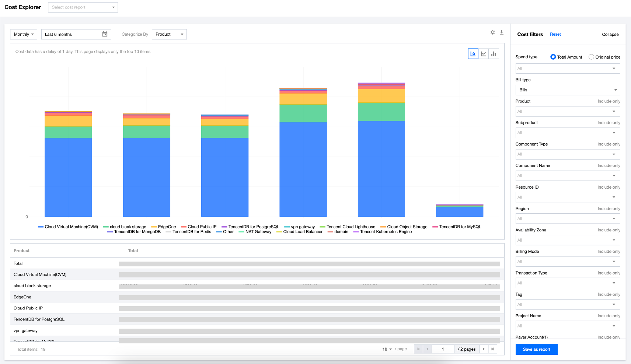Toggle Include only for Product filter
The height and width of the screenshot is (364, 631).
(x=609, y=101)
